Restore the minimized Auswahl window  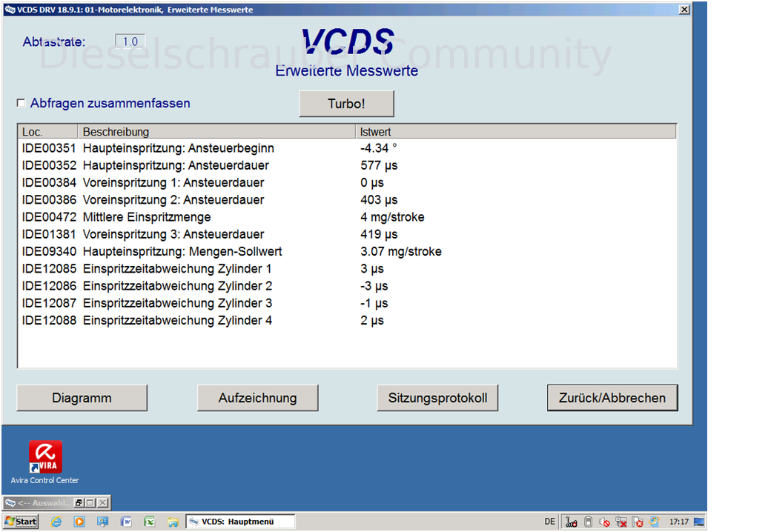click(x=79, y=503)
